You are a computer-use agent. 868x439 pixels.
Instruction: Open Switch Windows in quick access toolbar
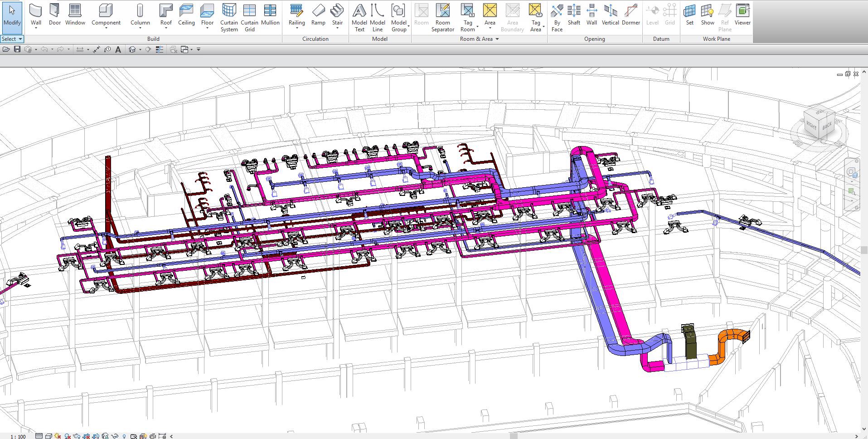pyautogui.click(x=185, y=49)
